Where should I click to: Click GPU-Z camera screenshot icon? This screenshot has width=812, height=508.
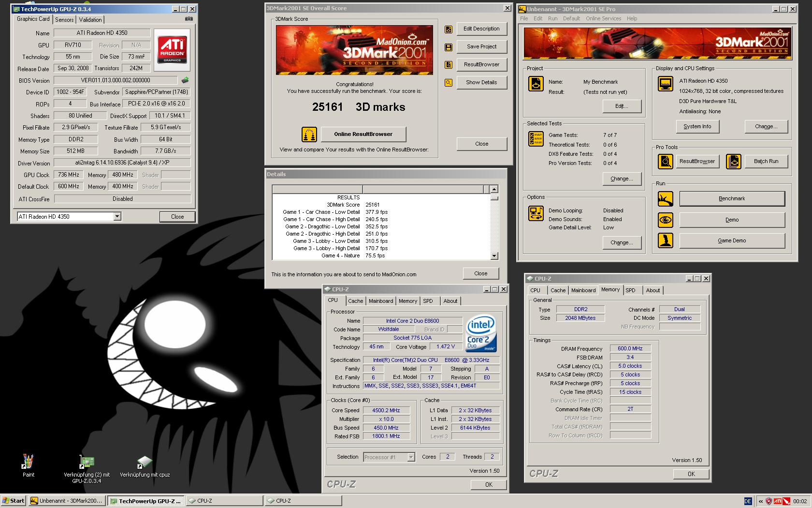click(x=189, y=19)
